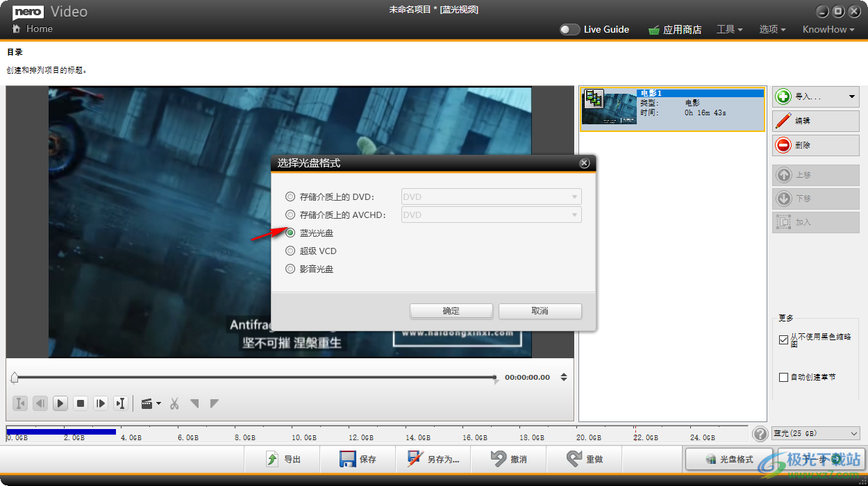Click the 重做 redo button
Viewport: 868px width, 486px height.
tap(585, 459)
